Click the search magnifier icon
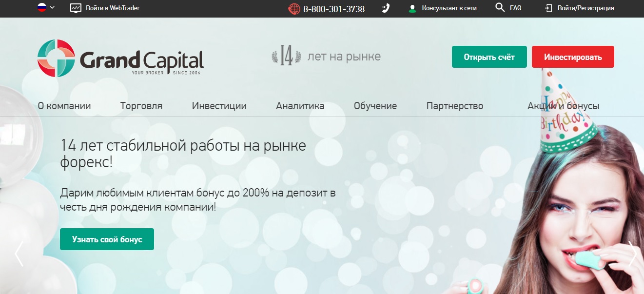The height and width of the screenshot is (294, 644). (500, 8)
